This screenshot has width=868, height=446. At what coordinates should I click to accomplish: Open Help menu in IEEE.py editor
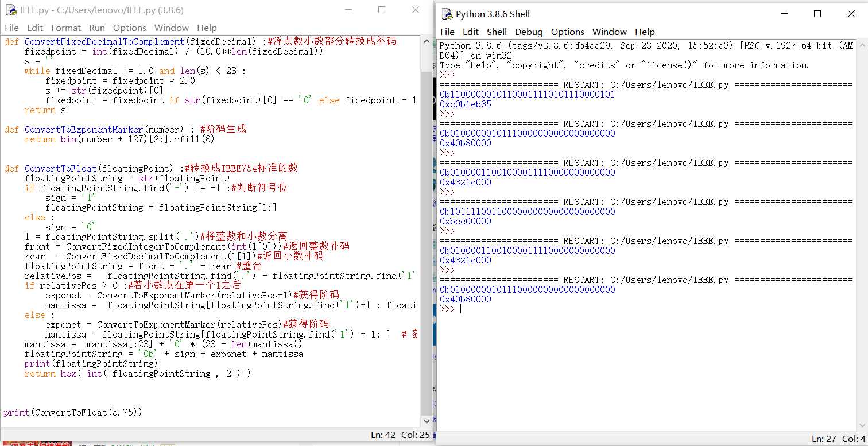pyautogui.click(x=207, y=28)
